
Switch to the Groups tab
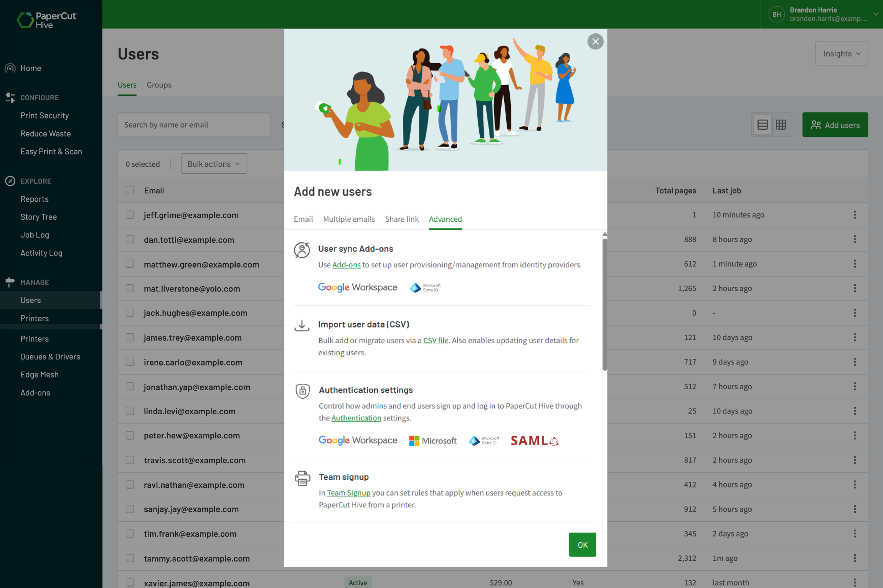[159, 85]
